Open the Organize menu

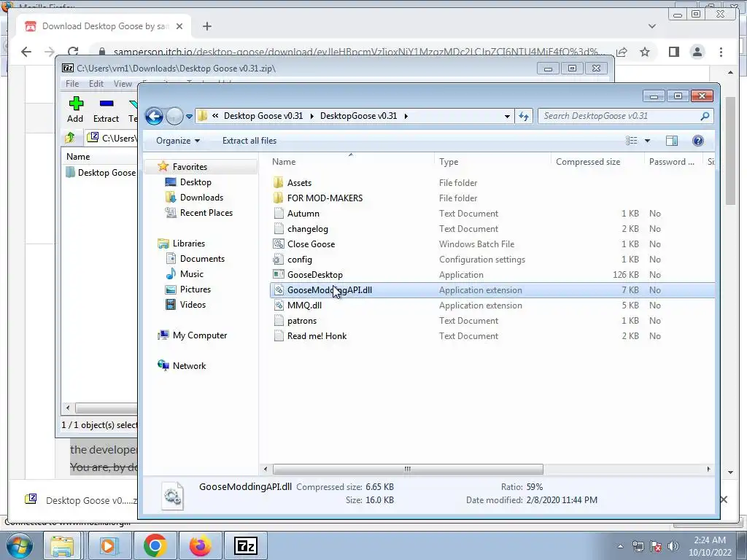point(178,141)
